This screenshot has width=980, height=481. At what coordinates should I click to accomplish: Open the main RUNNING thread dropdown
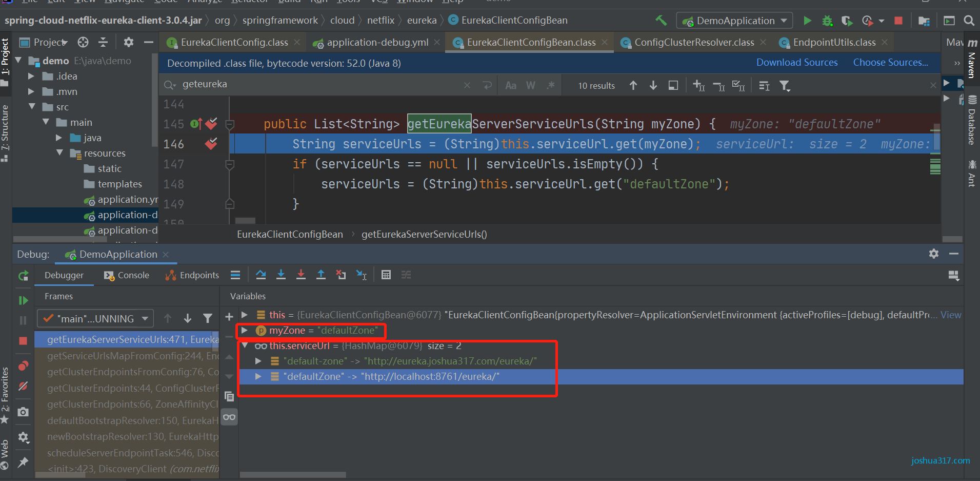click(95, 319)
